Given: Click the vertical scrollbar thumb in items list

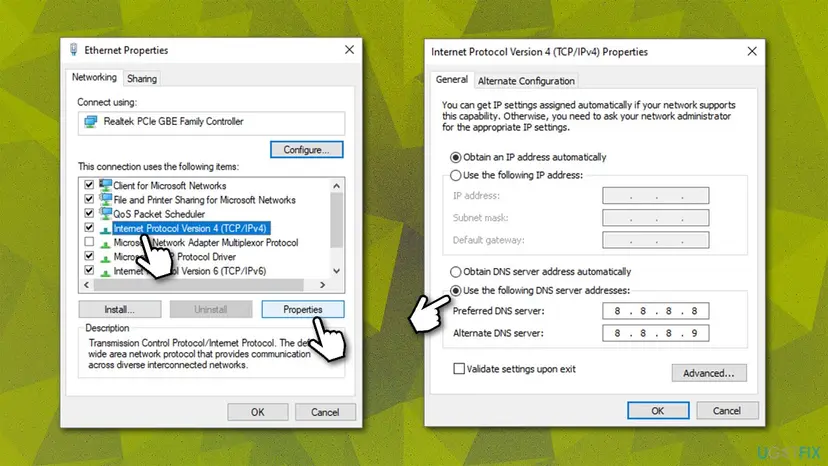Looking at the screenshot, I should (x=337, y=220).
